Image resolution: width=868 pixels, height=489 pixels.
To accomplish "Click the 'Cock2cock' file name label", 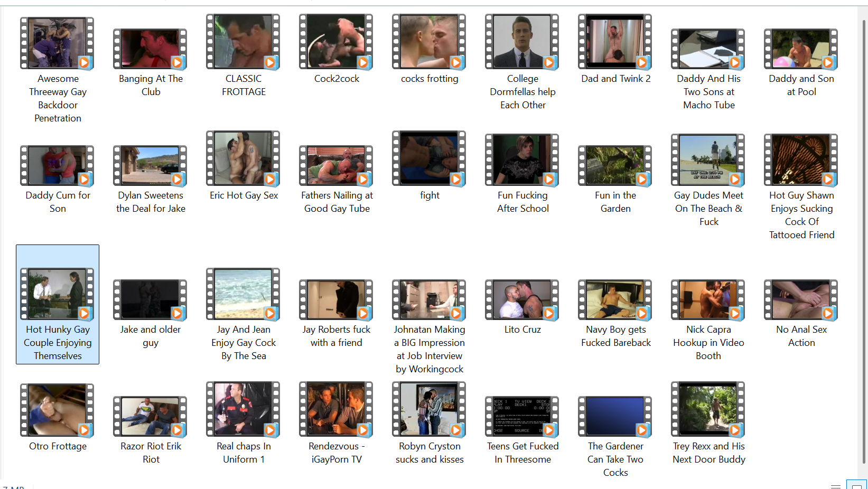I will 337,79.
